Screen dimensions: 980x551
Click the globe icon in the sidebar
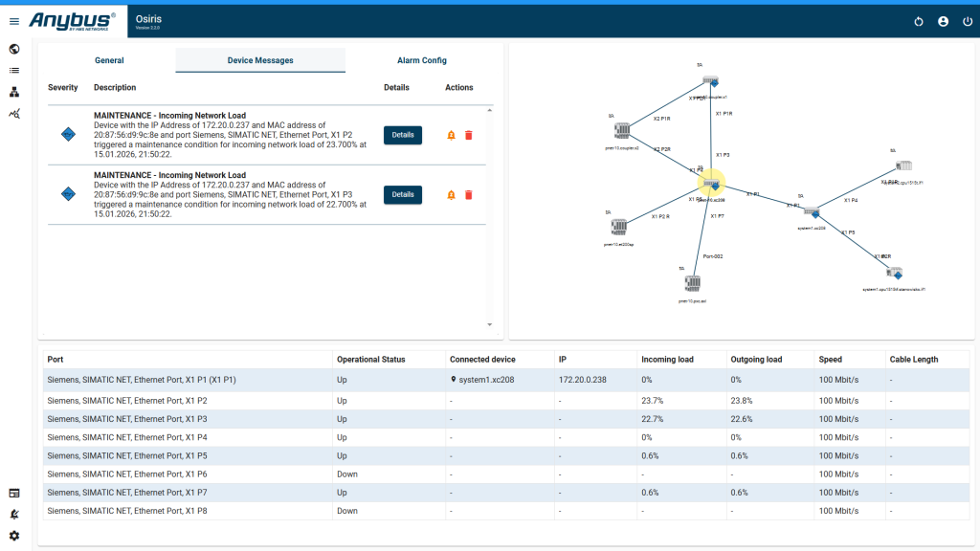pyautogui.click(x=13, y=49)
